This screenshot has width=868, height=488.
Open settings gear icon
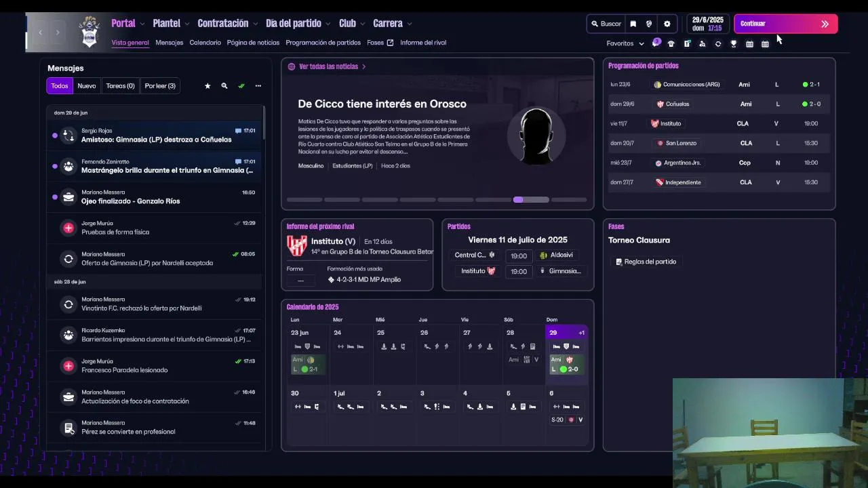click(x=667, y=24)
